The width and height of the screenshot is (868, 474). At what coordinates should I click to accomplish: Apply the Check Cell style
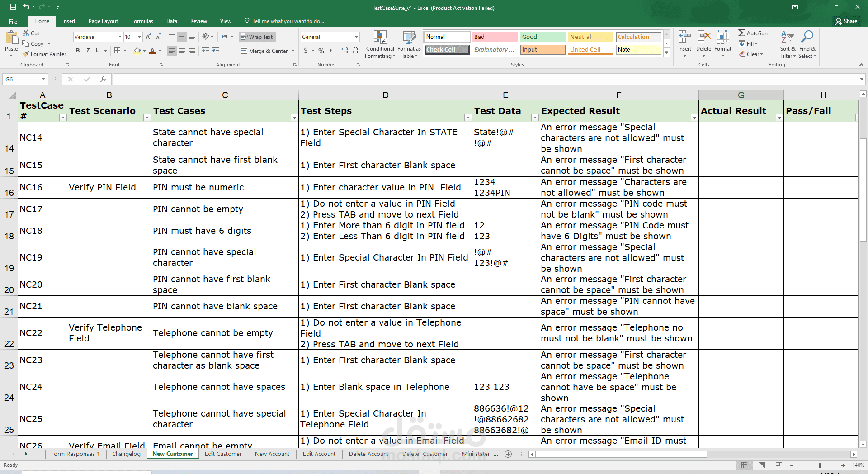click(x=447, y=50)
